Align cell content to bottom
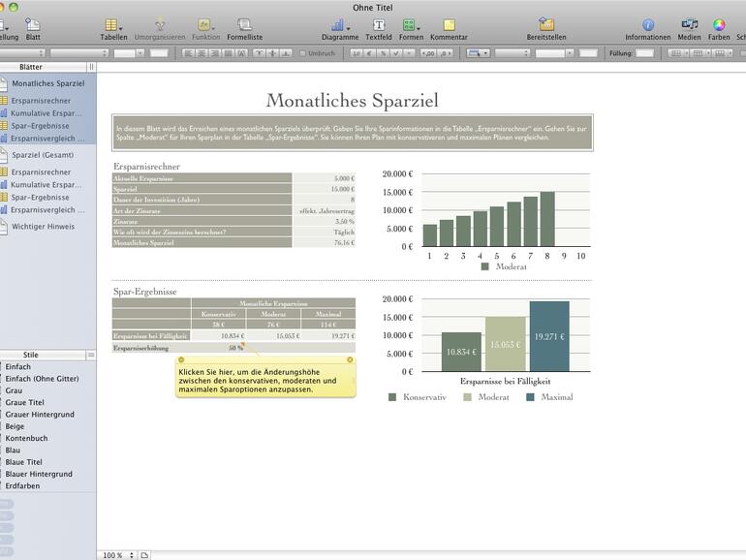Screen dimensions: 746x560 pyautogui.click(x=286, y=53)
